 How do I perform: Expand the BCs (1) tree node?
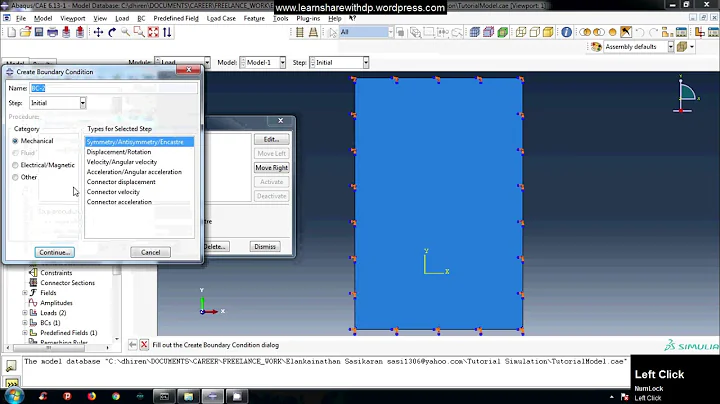[x=25, y=323]
